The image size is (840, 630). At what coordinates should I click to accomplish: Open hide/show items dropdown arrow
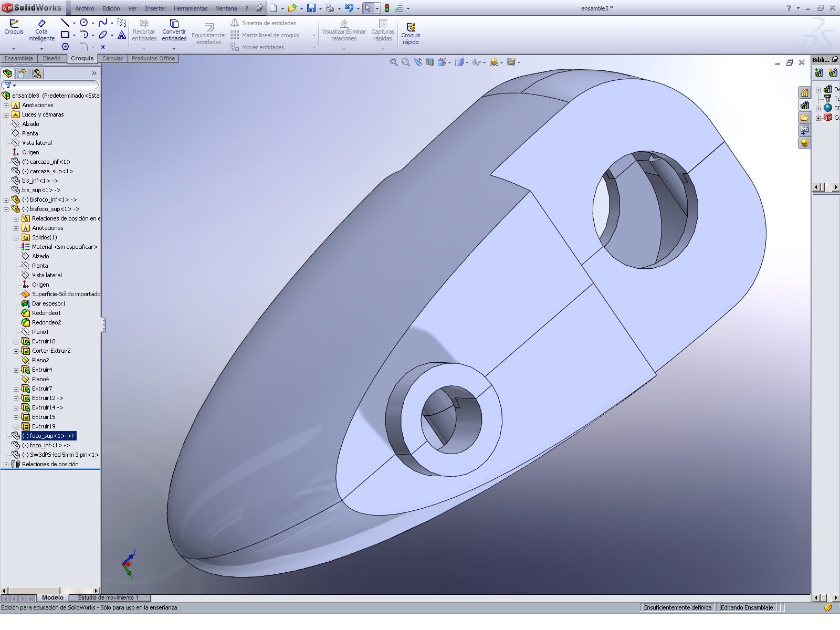pyautogui.click(x=484, y=62)
